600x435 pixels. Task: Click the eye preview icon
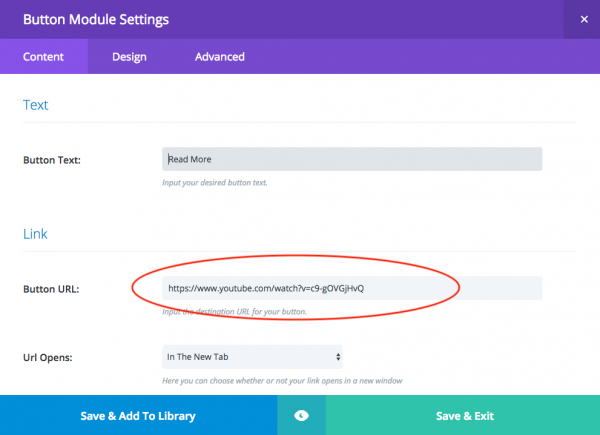pyautogui.click(x=302, y=416)
